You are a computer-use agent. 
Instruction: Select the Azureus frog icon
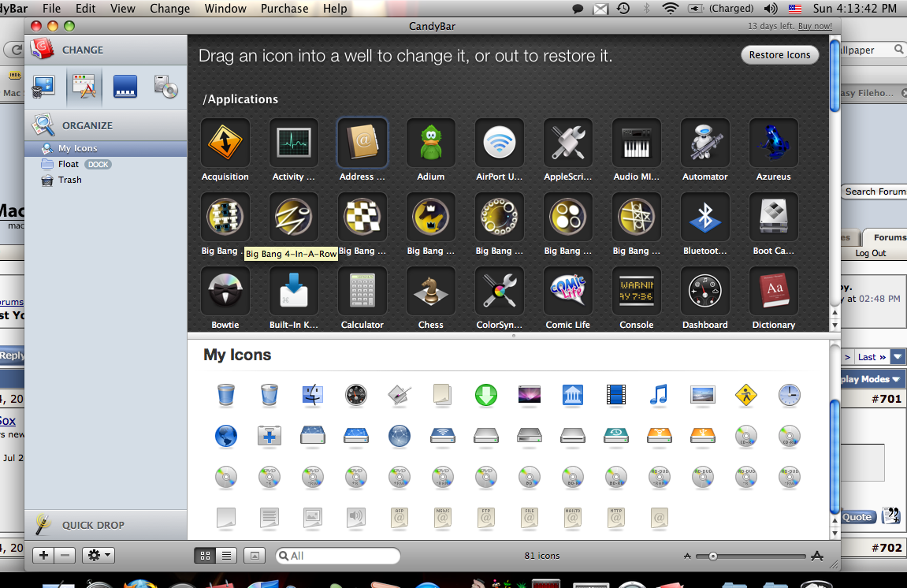[773, 143]
